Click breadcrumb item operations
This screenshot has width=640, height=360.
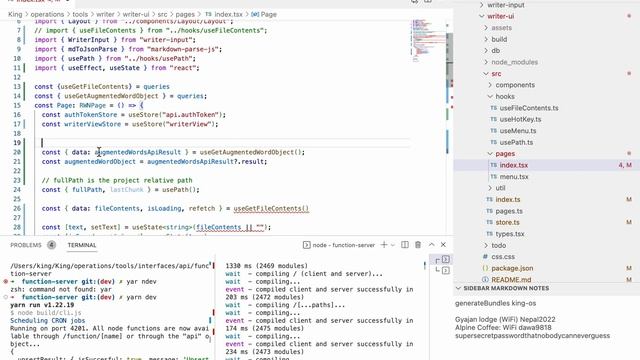pos(47,14)
